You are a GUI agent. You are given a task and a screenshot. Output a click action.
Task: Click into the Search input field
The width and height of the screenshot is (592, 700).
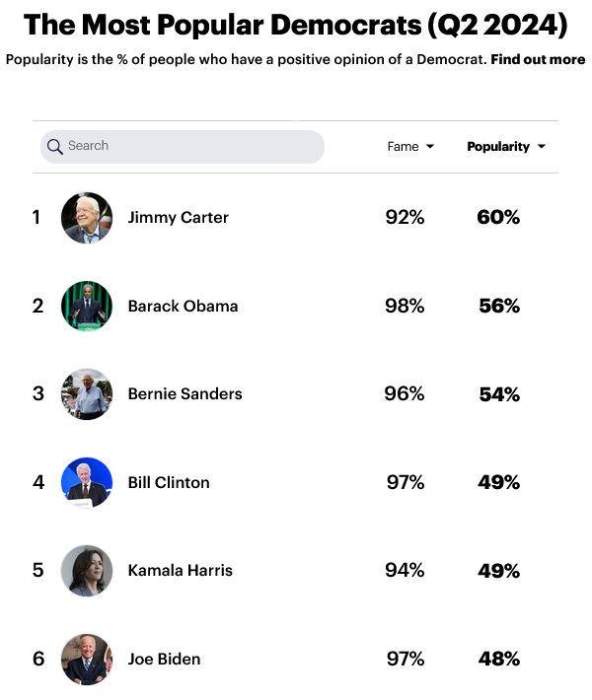(183, 147)
